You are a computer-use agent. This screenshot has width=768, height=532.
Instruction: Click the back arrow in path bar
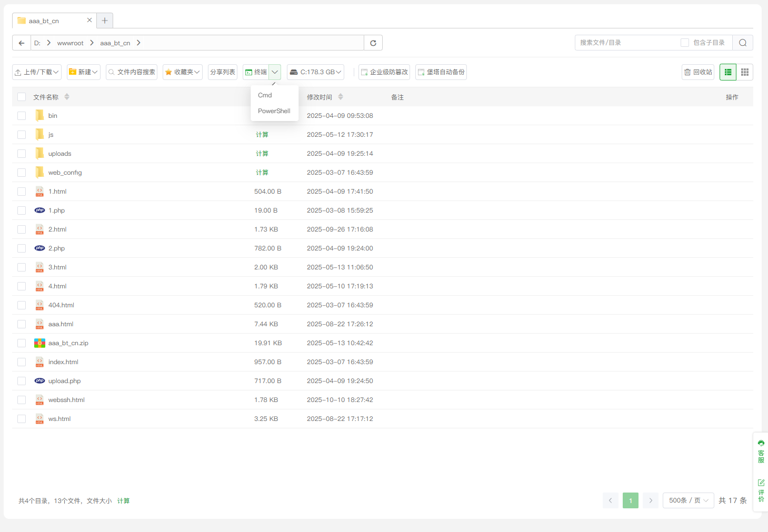click(22, 43)
